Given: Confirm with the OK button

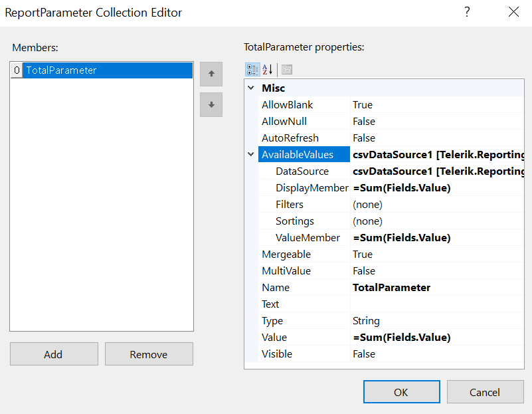Looking at the screenshot, I should point(401,392).
